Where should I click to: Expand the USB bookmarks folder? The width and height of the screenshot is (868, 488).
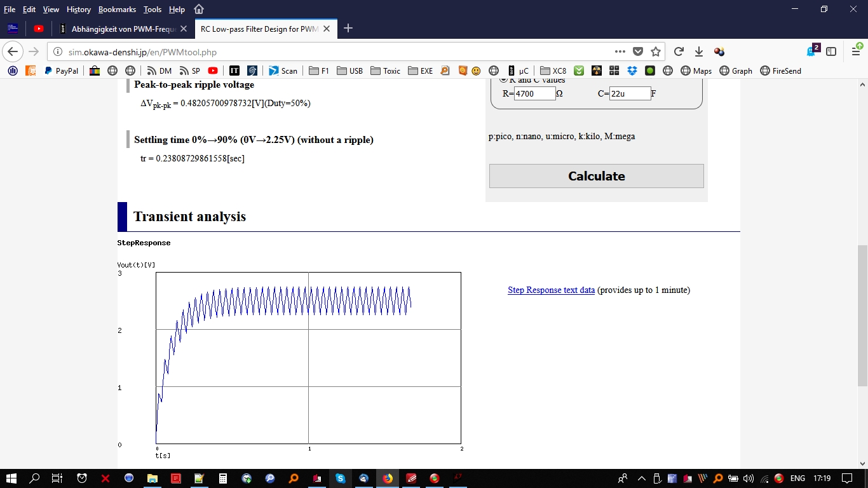point(349,71)
